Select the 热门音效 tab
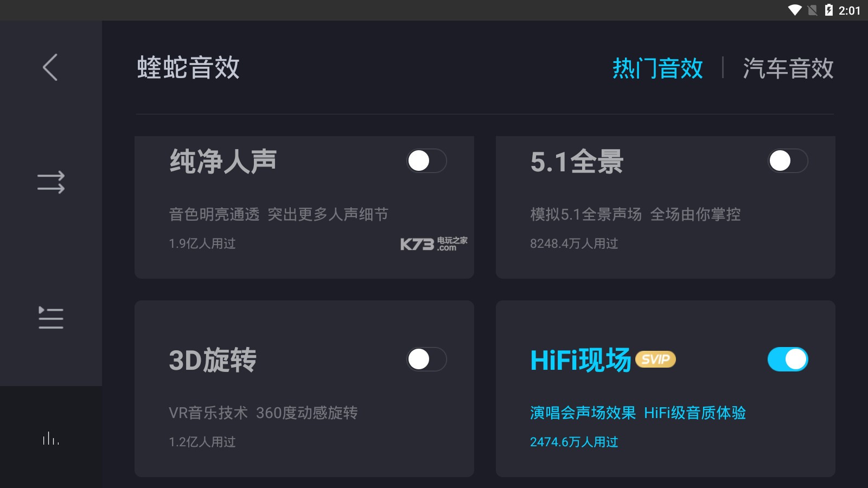This screenshot has width=868, height=488. click(x=658, y=69)
